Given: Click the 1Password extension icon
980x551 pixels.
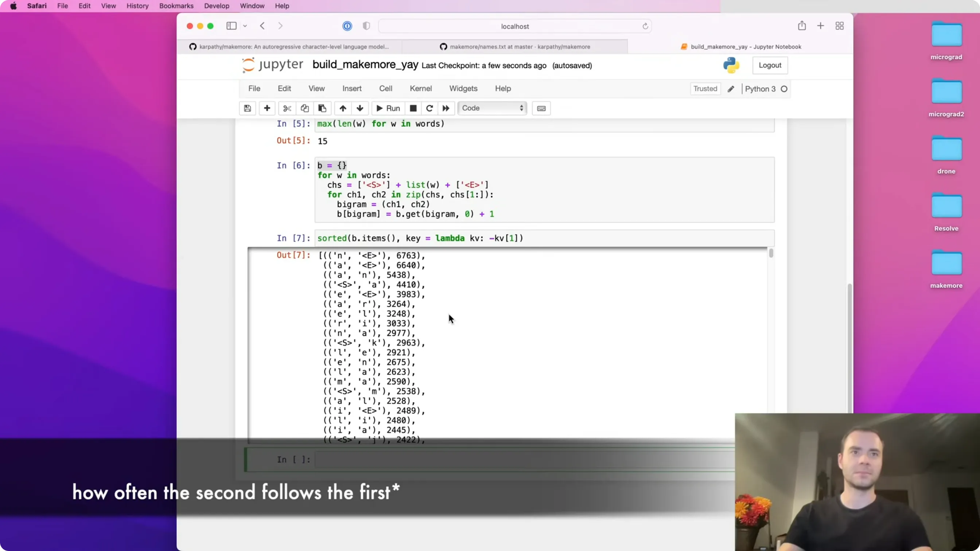Looking at the screenshot, I should click(x=347, y=26).
